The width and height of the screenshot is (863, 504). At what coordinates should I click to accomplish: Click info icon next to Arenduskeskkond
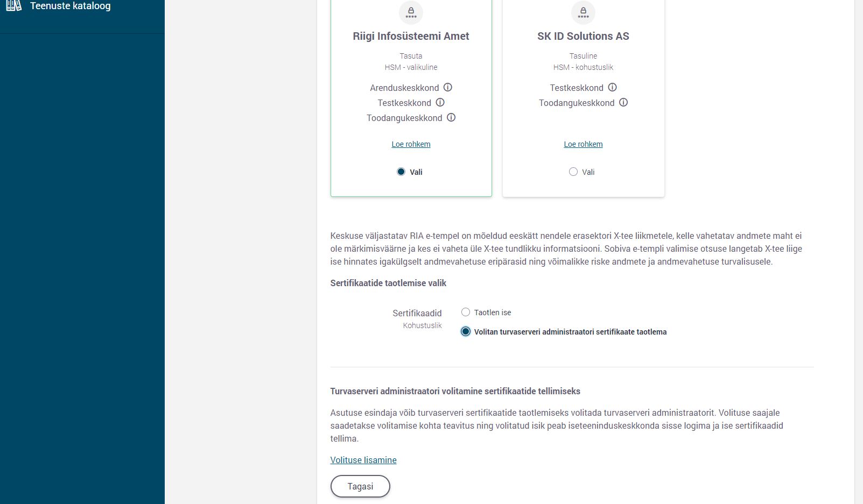pyautogui.click(x=448, y=87)
